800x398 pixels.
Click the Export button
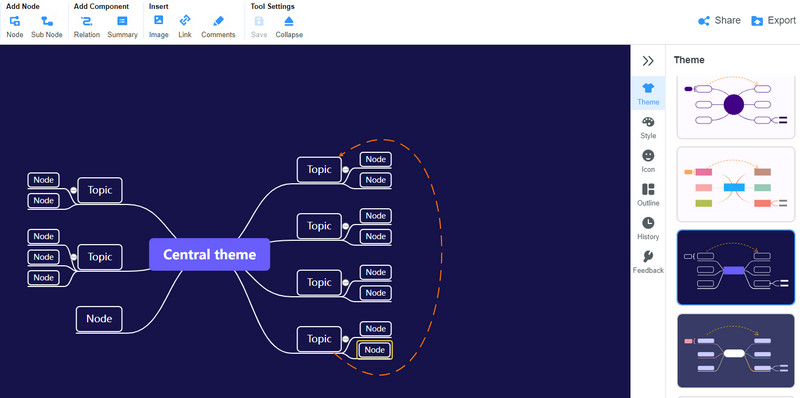click(773, 20)
